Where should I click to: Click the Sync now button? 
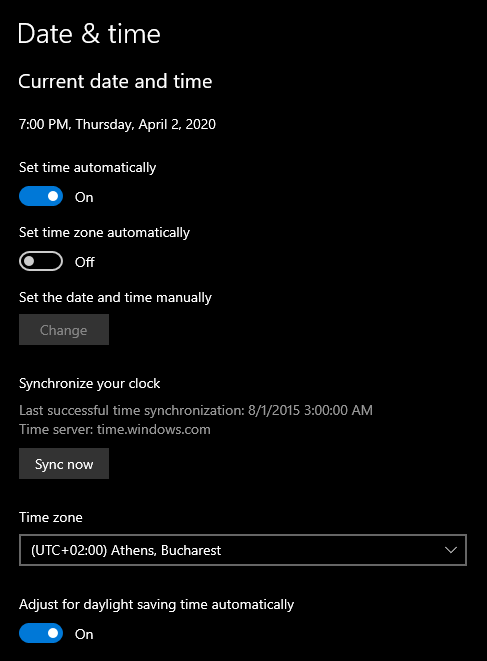(x=64, y=464)
